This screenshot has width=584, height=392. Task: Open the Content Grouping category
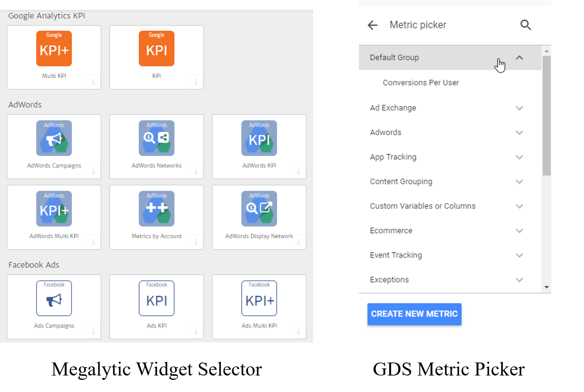pyautogui.click(x=401, y=182)
